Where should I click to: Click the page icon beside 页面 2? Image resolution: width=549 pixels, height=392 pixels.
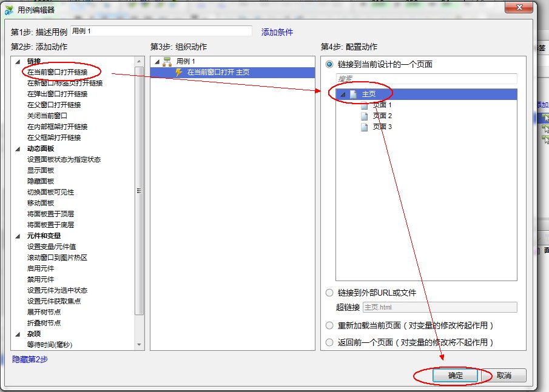tap(365, 116)
